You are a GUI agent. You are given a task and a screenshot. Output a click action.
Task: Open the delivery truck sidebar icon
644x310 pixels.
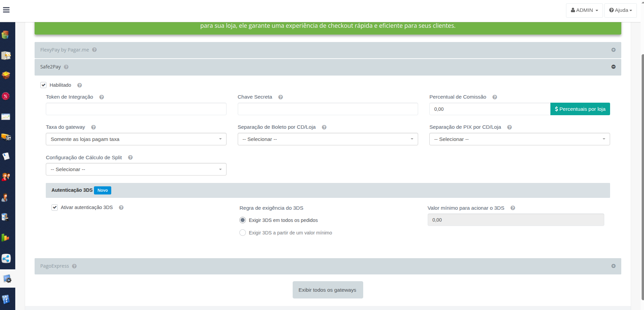point(6,137)
